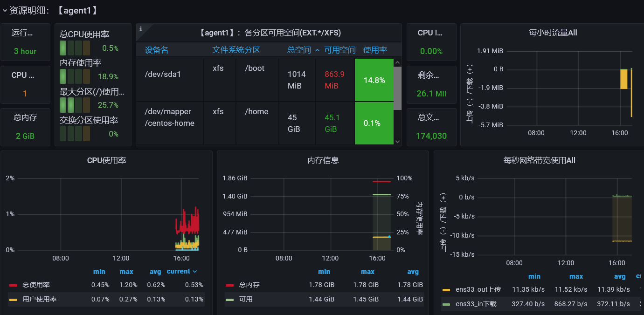Click the sort caret beside 总空间 header
The image size is (644, 315).
pyautogui.click(x=318, y=50)
